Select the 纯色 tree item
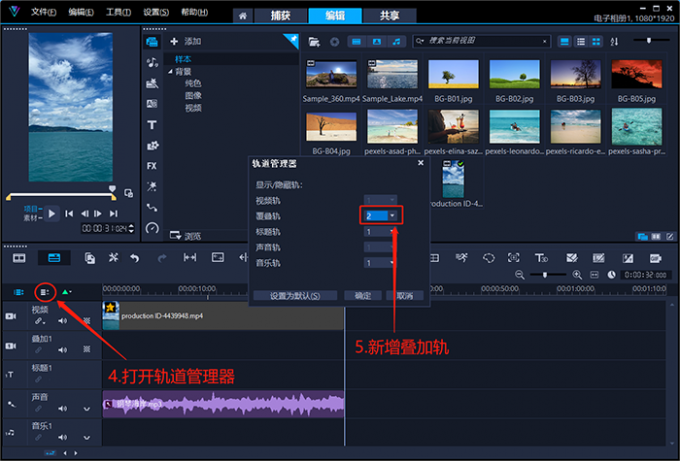 [x=193, y=83]
